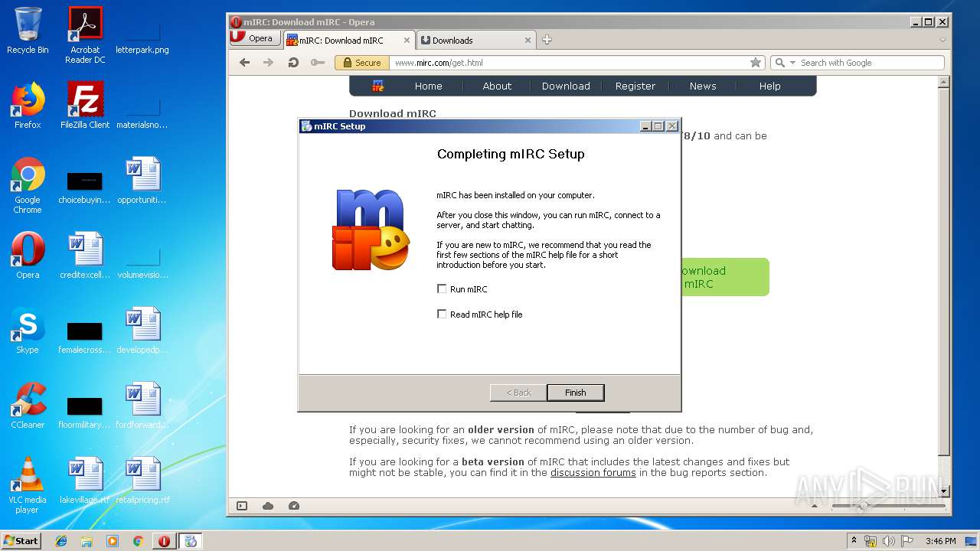The image size is (980, 551).
Task: Open Firefox desktop shortcut
Action: [x=28, y=106]
